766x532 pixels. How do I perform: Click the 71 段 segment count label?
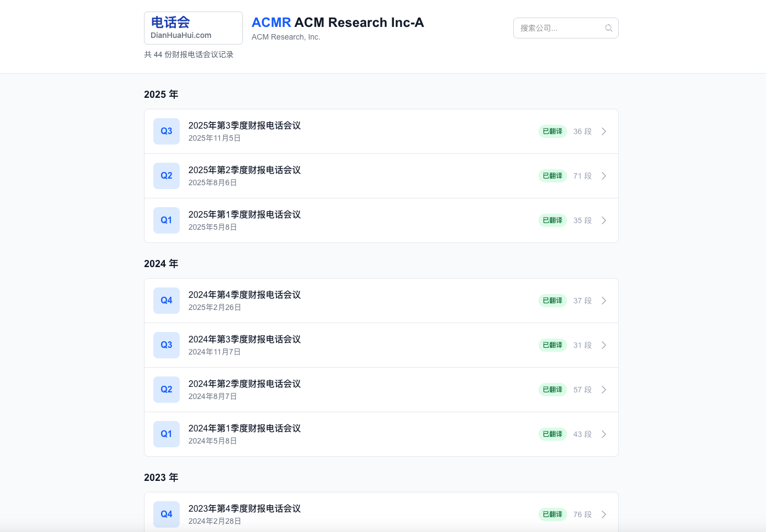tap(582, 175)
